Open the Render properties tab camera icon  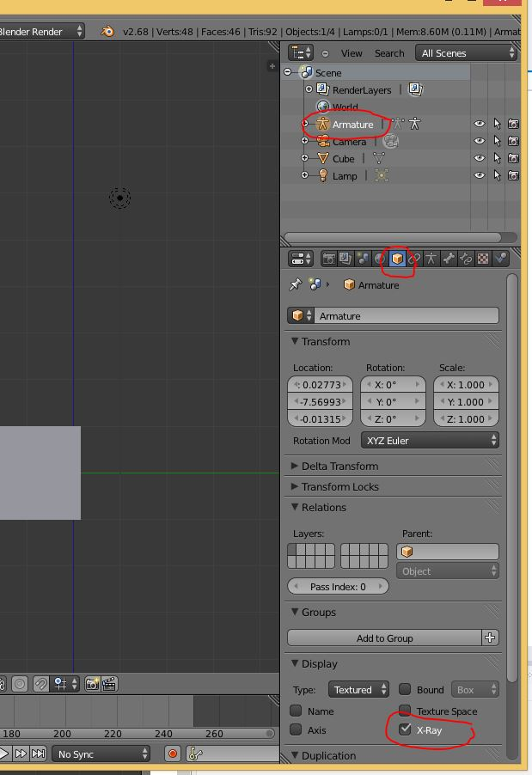pos(328,259)
